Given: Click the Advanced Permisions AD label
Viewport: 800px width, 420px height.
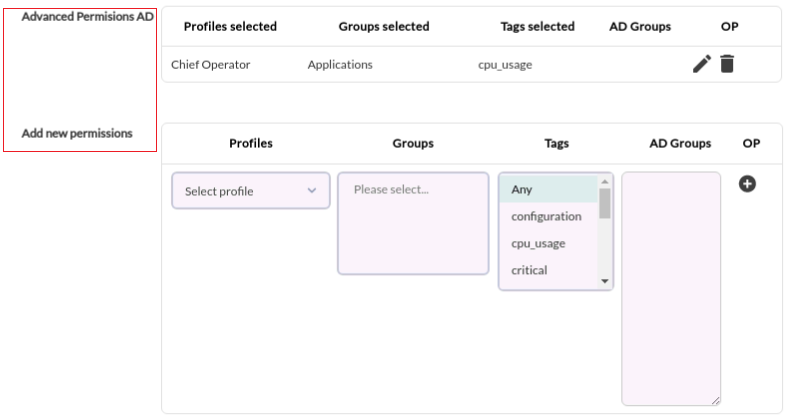Looking at the screenshot, I should [x=87, y=17].
